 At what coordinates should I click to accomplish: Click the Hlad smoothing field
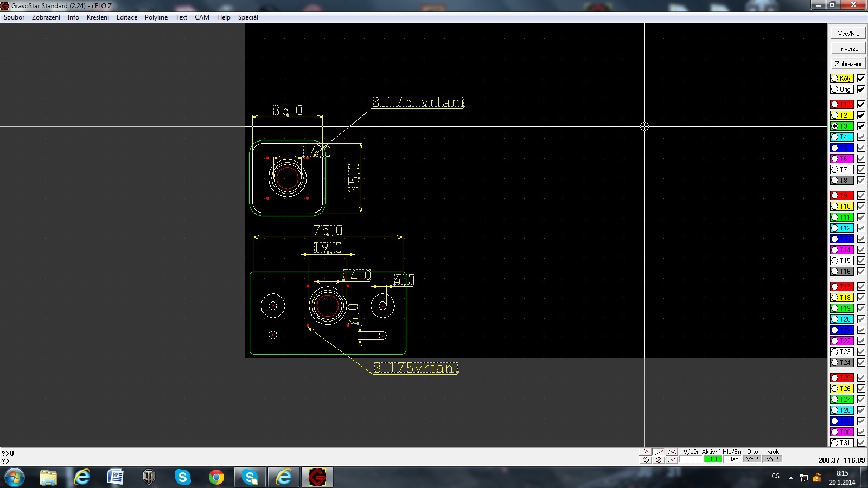coord(732,459)
